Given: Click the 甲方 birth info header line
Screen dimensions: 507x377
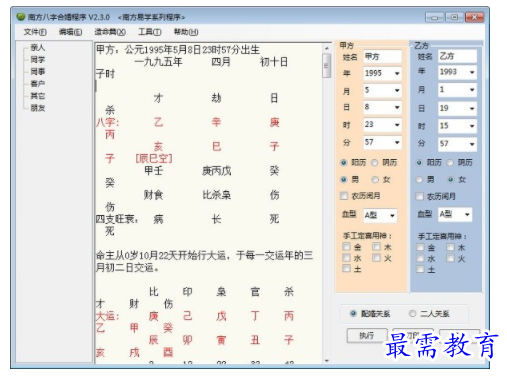Looking at the screenshot, I should click(x=178, y=50).
